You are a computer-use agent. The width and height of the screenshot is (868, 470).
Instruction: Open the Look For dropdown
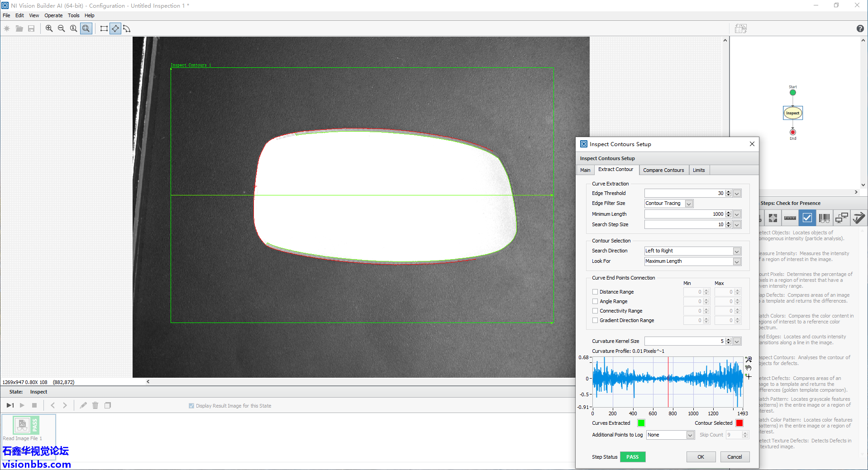[737, 261]
